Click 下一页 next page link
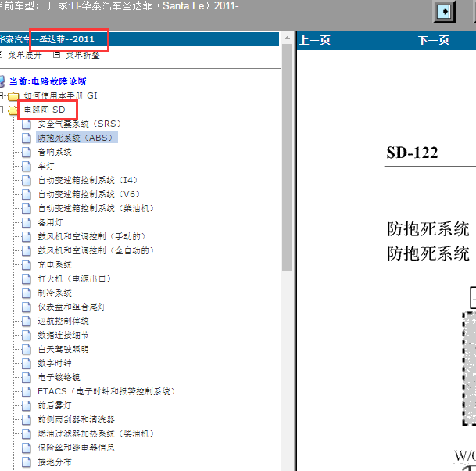This screenshot has height=471, width=476. (434, 40)
